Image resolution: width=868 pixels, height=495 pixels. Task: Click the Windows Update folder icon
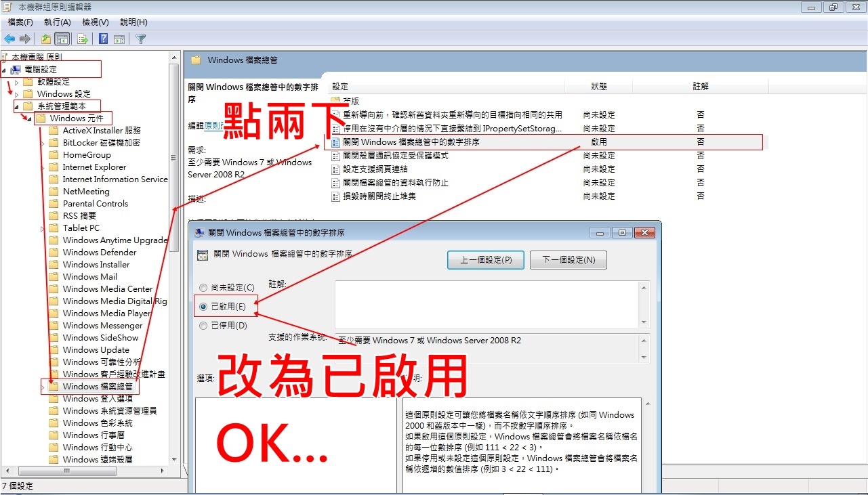tap(54, 349)
